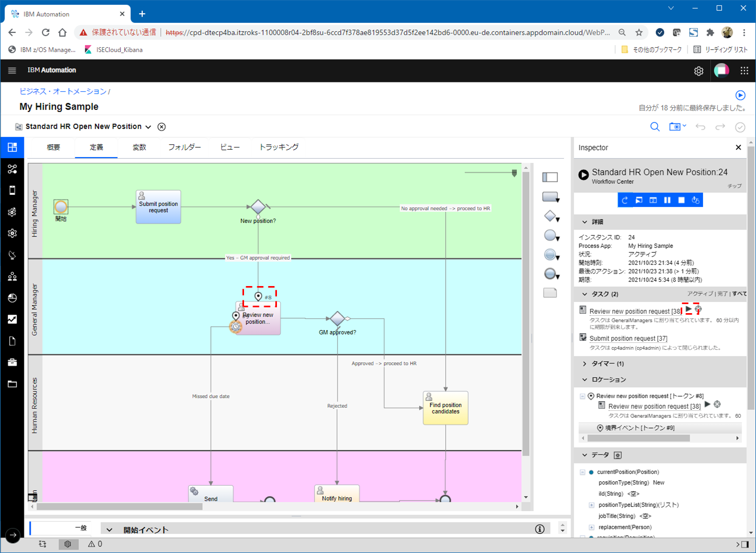Click the gear icon in bottom status bar
The width and height of the screenshot is (756, 553).
coord(67,544)
